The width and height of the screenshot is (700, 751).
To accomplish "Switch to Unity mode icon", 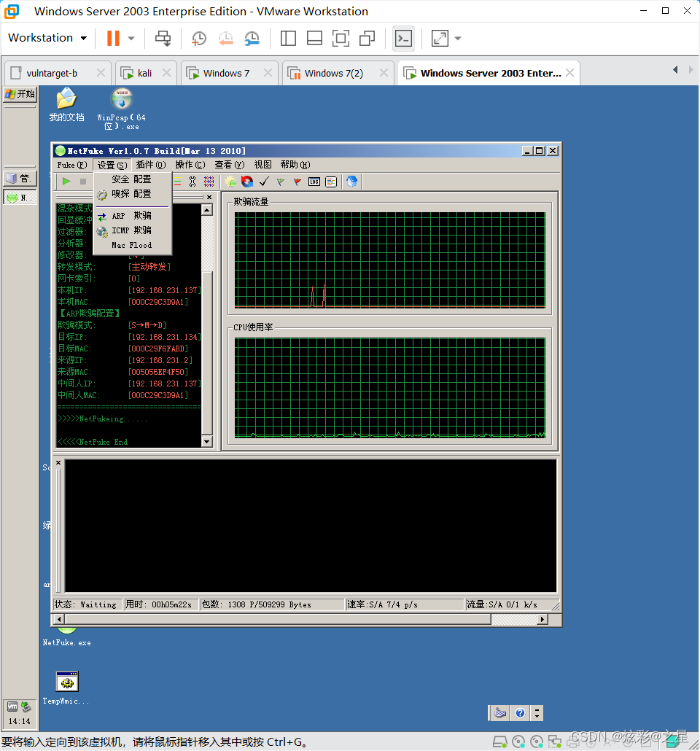I will coord(367,39).
